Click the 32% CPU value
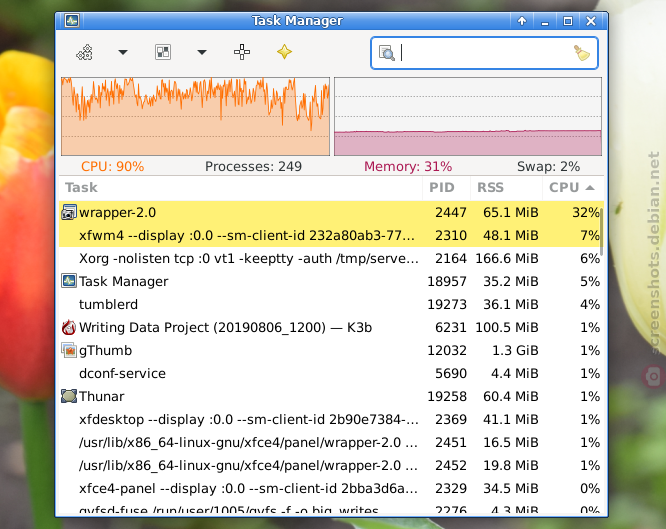The width and height of the screenshot is (666, 529). click(x=586, y=212)
